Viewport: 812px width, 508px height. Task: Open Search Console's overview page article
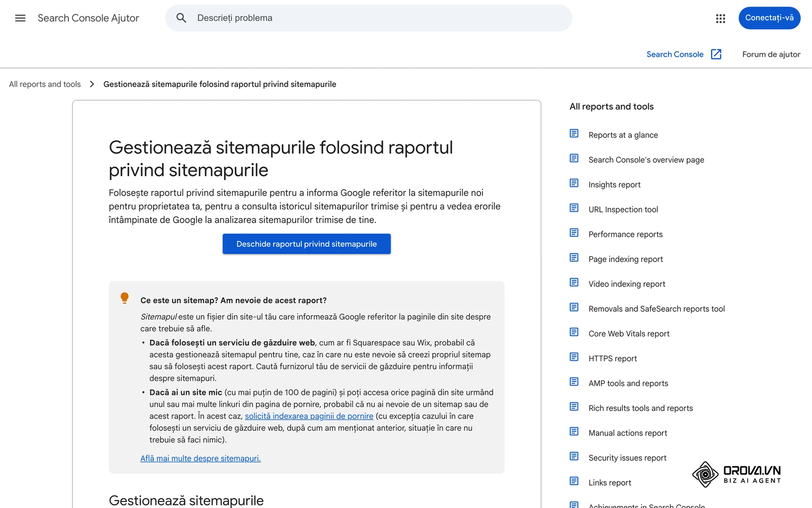(x=646, y=160)
